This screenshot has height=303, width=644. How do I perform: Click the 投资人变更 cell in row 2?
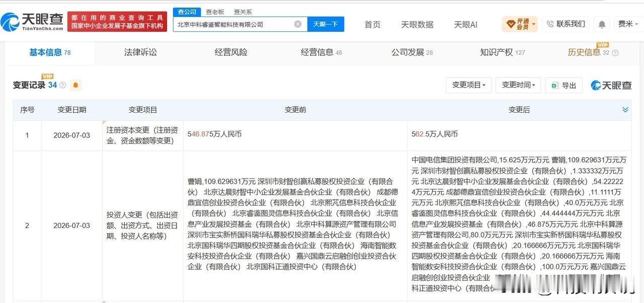(x=143, y=225)
